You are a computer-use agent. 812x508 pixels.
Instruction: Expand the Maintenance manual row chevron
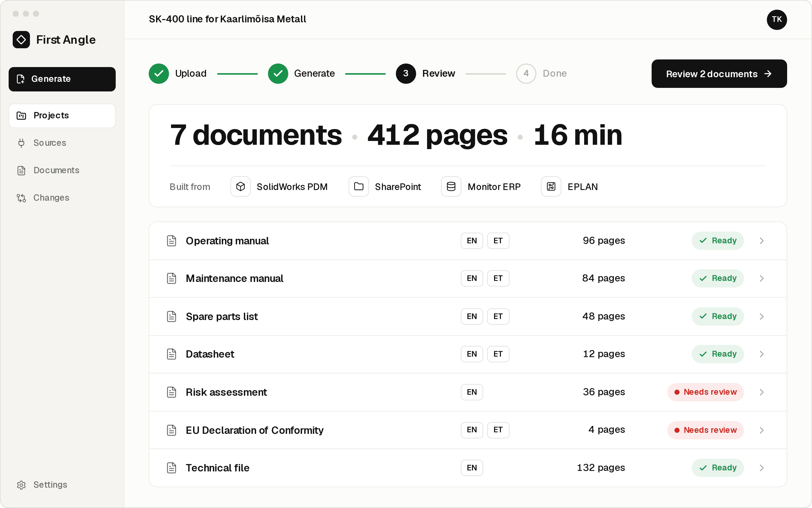[x=762, y=278]
